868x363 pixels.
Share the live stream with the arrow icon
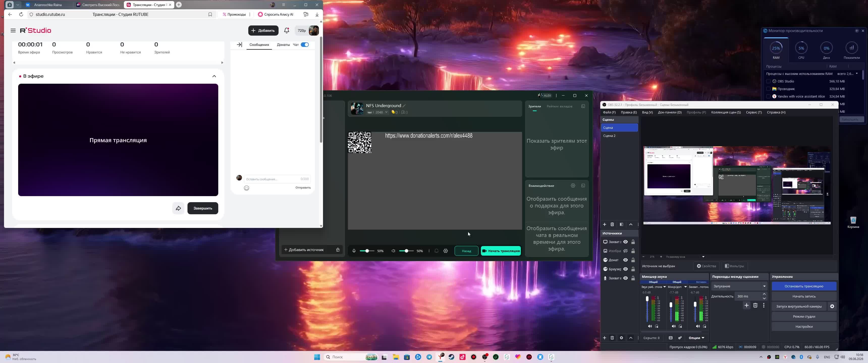178,208
